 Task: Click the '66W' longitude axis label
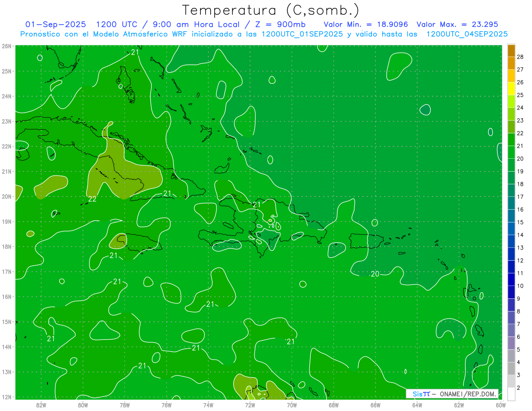[375, 404]
